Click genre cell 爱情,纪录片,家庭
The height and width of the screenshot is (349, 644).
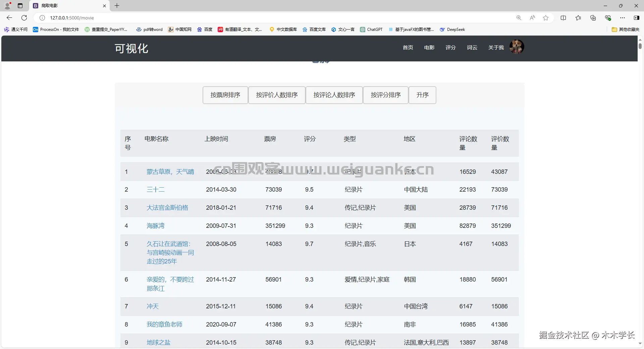(x=367, y=280)
